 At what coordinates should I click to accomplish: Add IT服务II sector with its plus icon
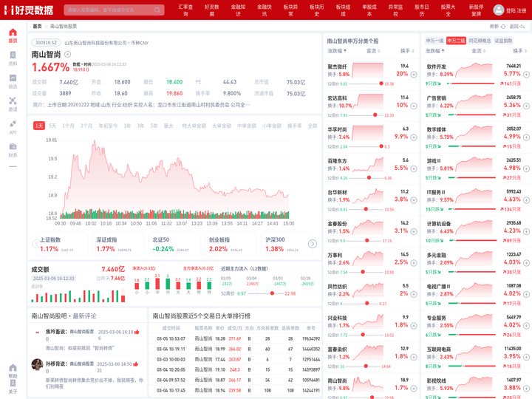point(526,200)
